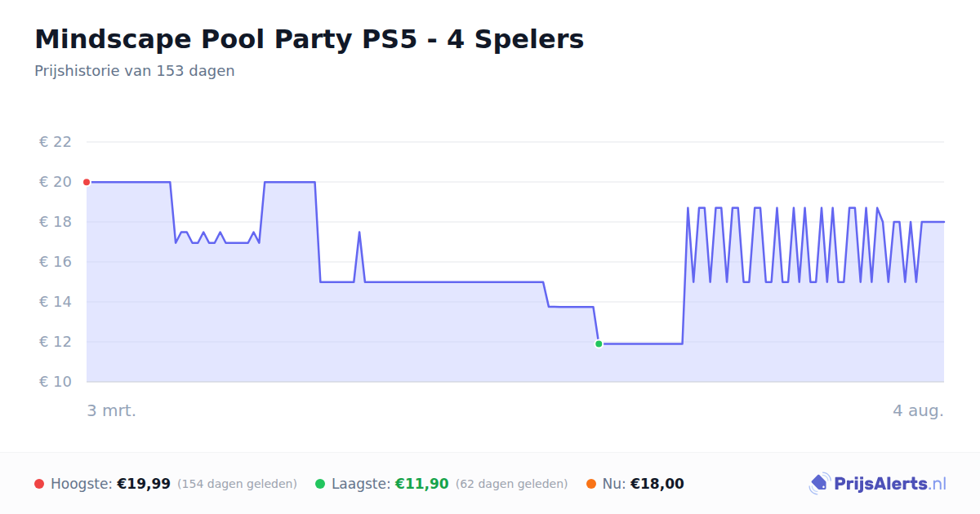Click the 3 mrt. start date label
980x514 pixels.
[112, 410]
